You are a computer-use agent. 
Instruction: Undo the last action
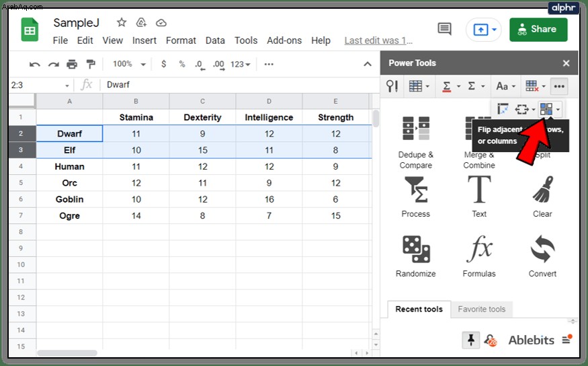click(34, 65)
